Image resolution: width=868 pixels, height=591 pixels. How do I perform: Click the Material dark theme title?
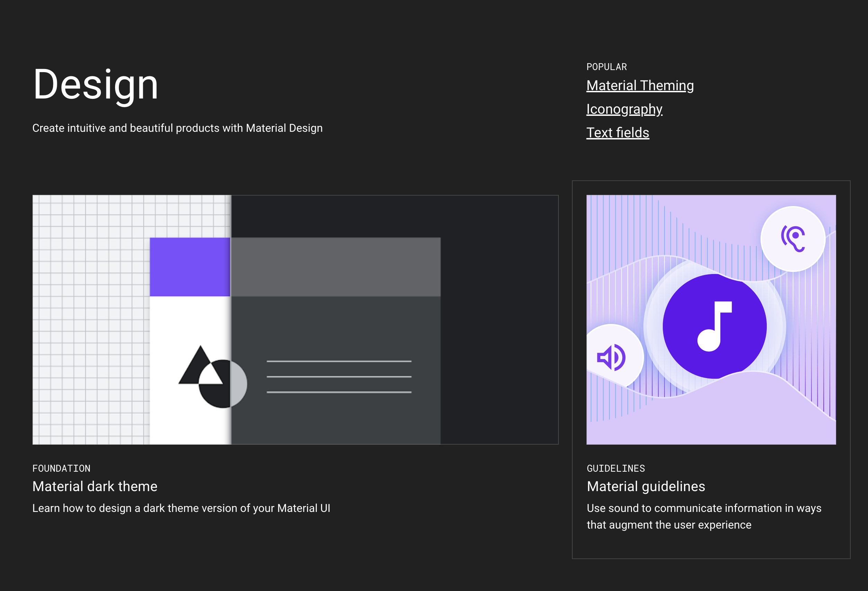pyautogui.click(x=95, y=486)
